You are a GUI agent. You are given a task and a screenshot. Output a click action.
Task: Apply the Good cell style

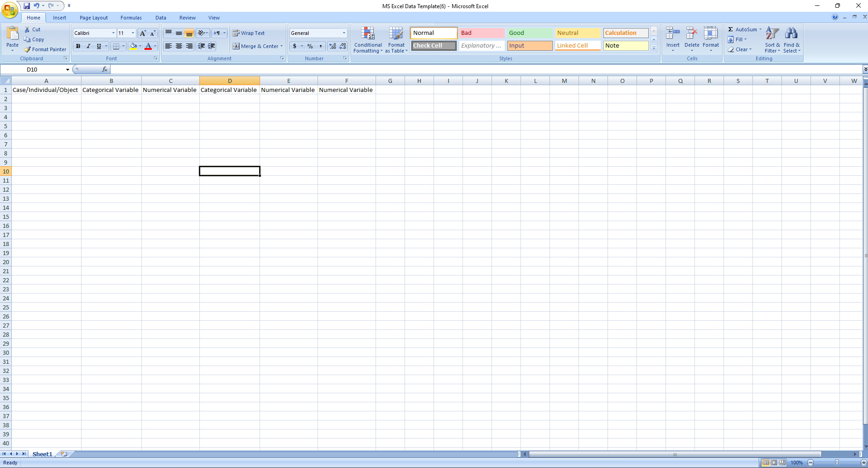point(530,33)
